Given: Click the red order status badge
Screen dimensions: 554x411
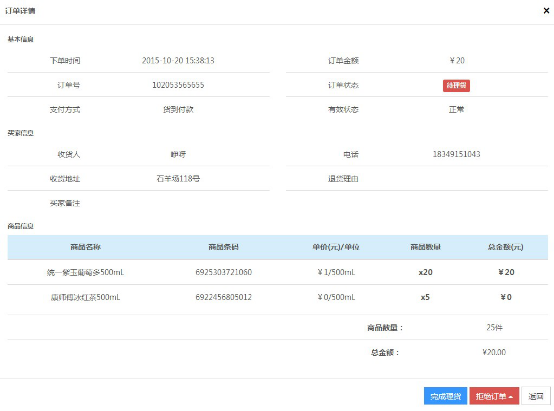Looking at the screenshot, I should (x=456, y=85).
